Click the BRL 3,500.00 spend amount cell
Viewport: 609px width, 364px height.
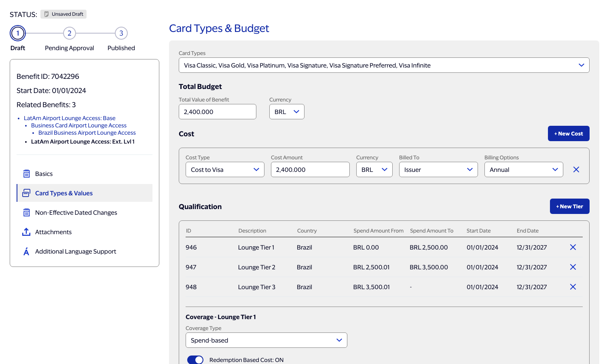point(429,267)
